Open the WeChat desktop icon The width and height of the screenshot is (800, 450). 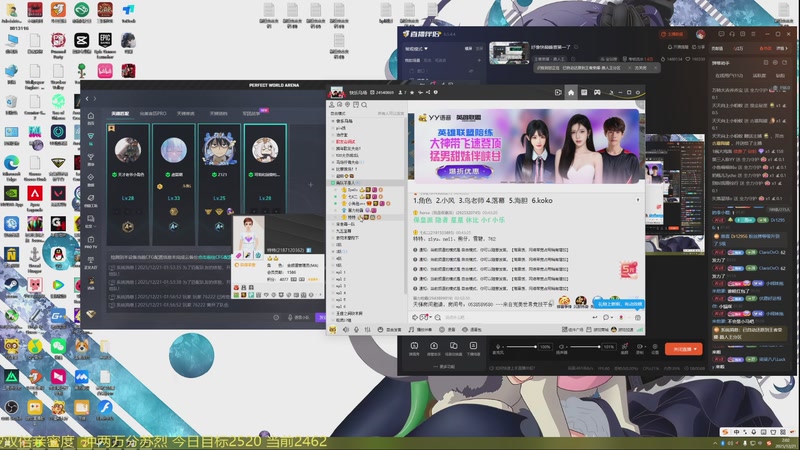58,347
